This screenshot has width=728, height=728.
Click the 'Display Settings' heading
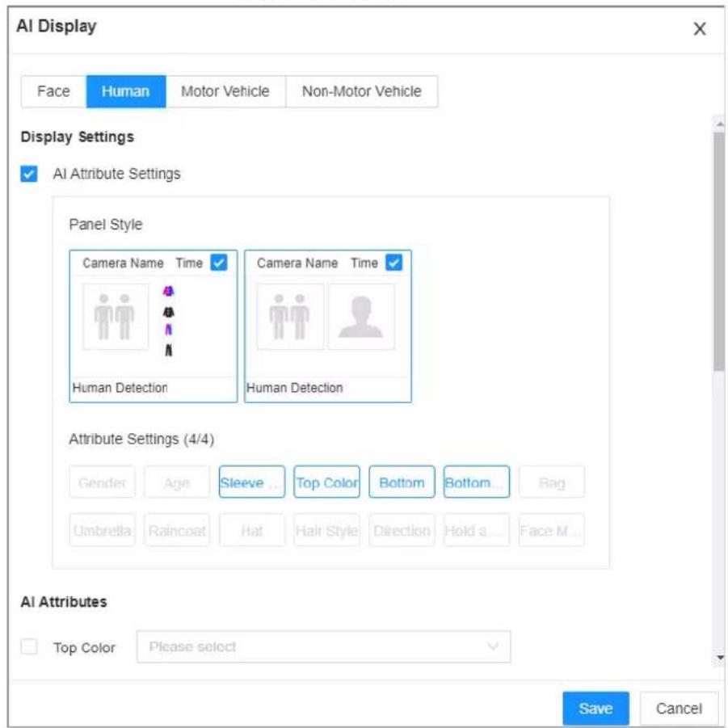78,137
